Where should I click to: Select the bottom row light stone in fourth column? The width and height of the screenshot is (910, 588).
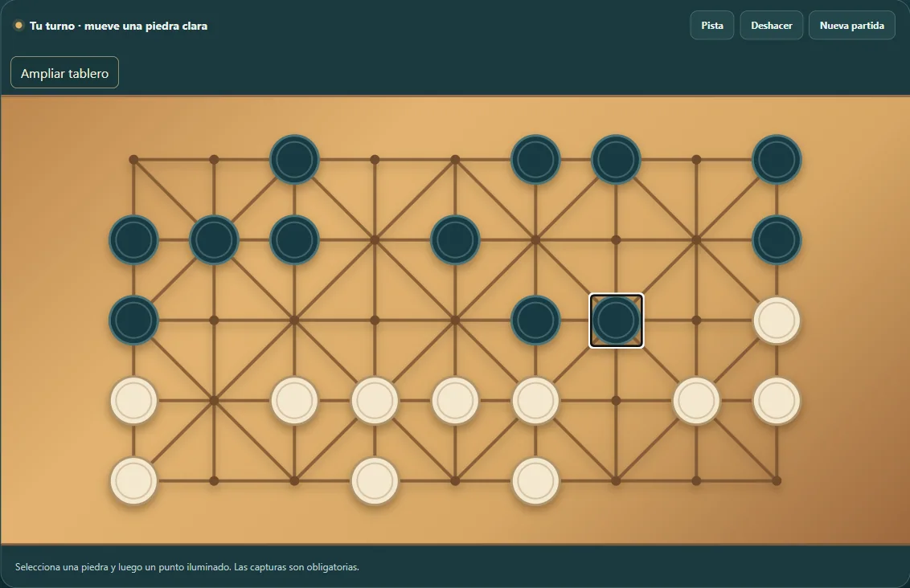[x=375, y=480]
